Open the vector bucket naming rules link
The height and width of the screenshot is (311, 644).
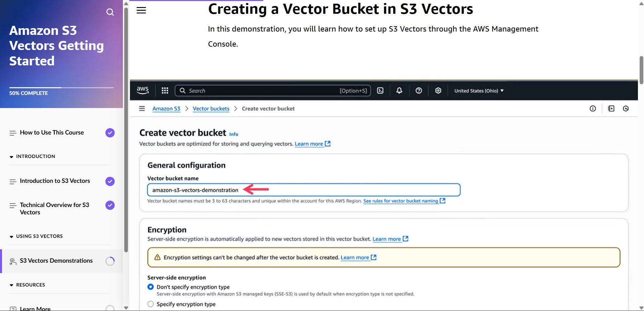click(x=401, y=201)
